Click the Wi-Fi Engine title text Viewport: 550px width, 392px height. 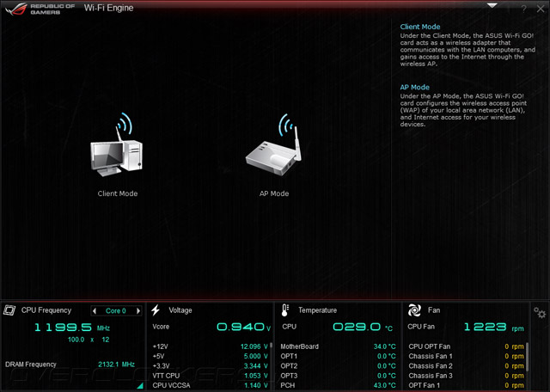tap(109, 8)
